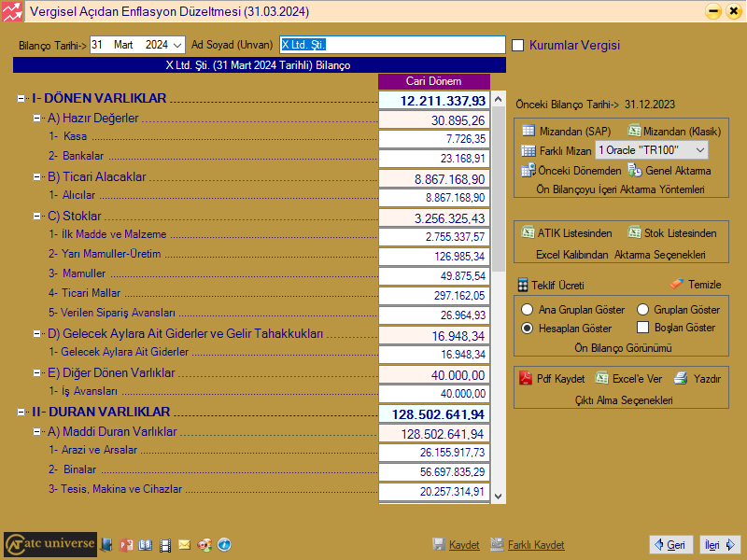
Task: Click the balance list scrollbar down arrow
Action: 499,497
